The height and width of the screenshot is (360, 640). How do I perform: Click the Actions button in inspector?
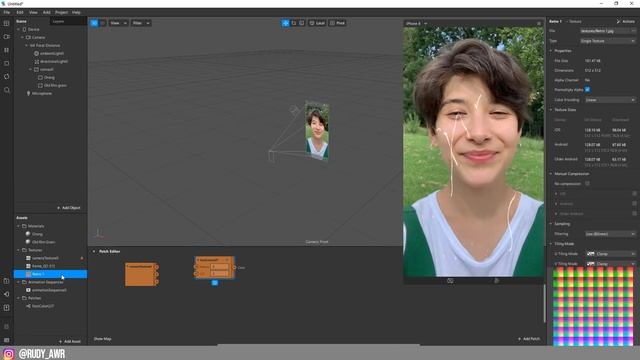click(x=625, y=21)
